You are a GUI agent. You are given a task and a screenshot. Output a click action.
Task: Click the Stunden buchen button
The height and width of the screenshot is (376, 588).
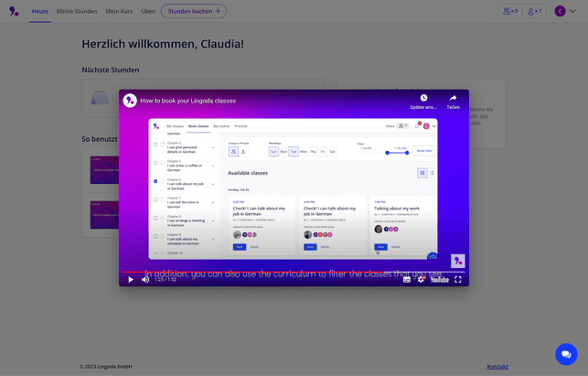[x=194, y=11]
